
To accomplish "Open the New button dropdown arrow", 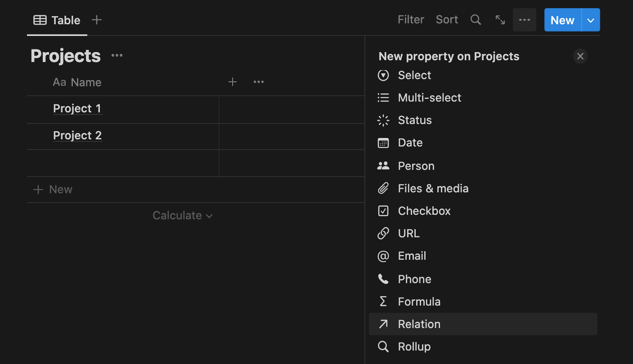I will pos(591,19).
